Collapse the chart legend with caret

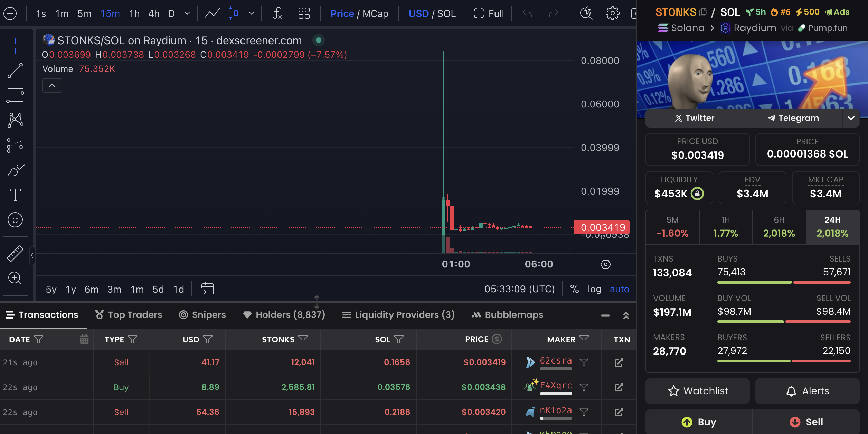coord(52,85)
